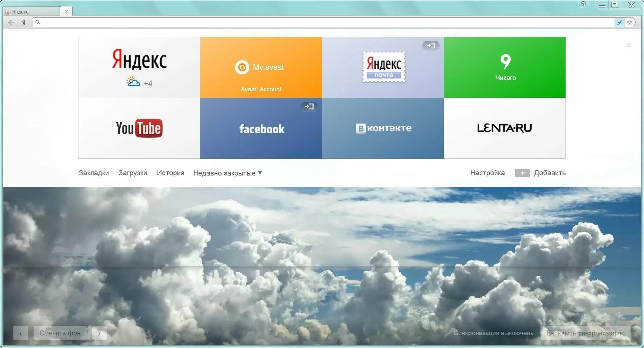Click Добавить link
The image size is (644, 348).
(x=550, y=173)
